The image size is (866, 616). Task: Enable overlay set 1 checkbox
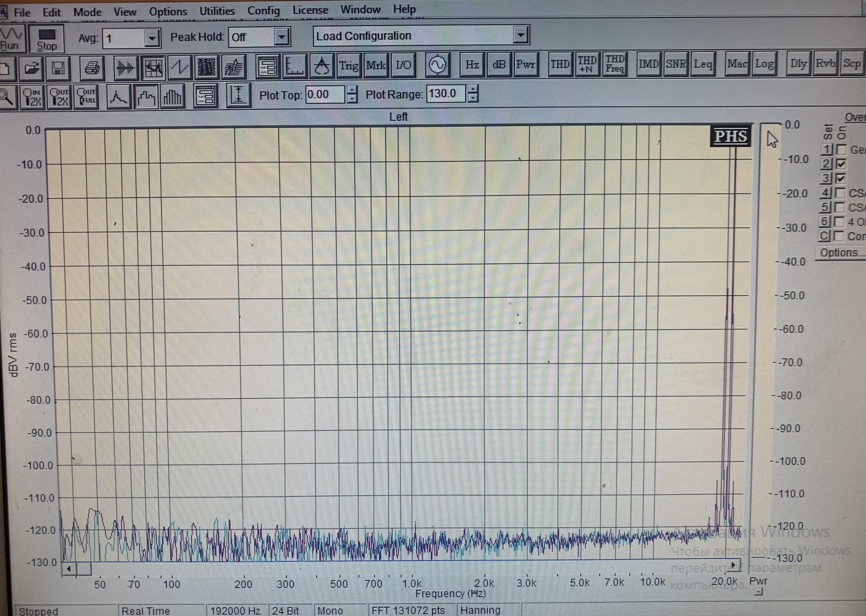click(x=841, y=149)
